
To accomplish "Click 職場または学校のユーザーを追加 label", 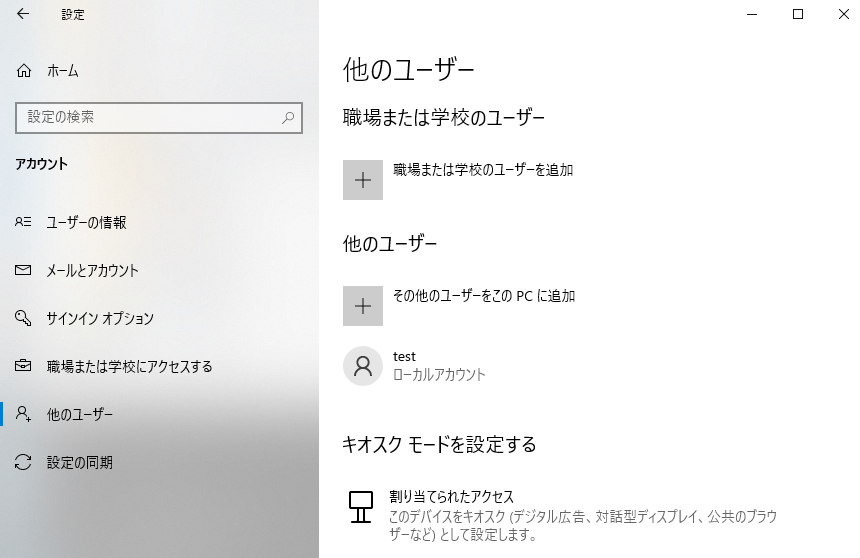I will click(x=483, y=170).
